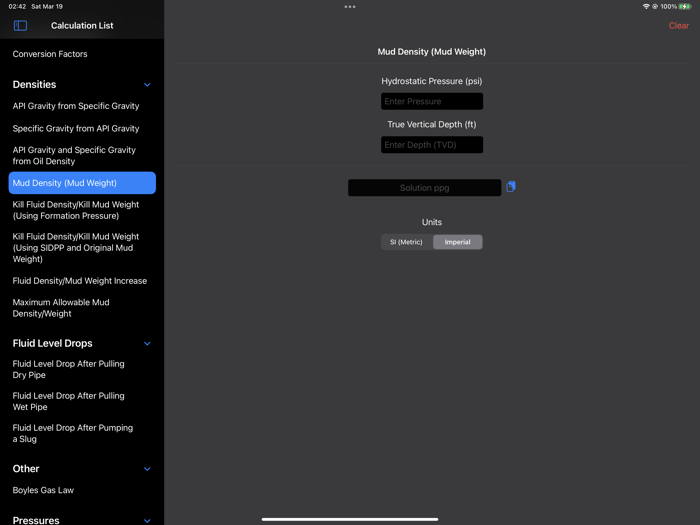Tap the Wi-Fi status icon

coord(646,7)
